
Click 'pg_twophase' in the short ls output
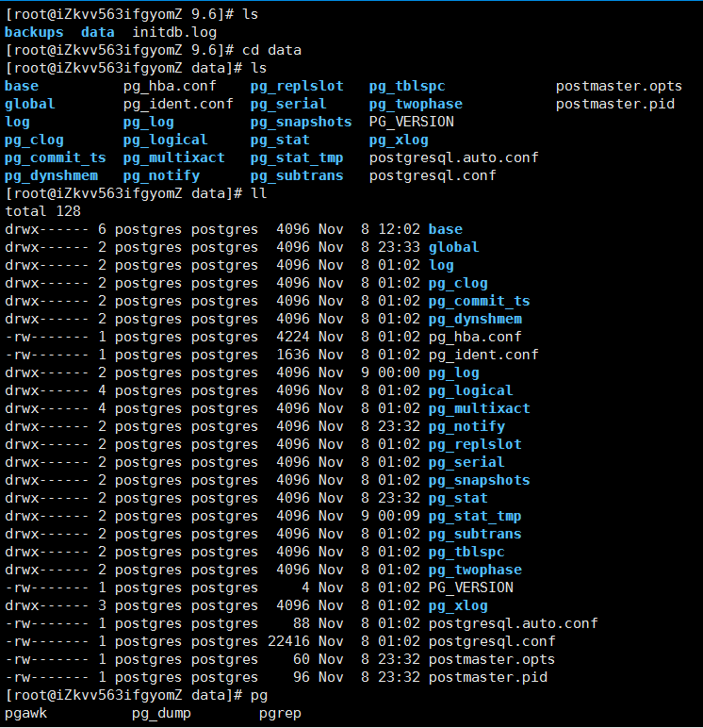click(x=416, y=104)
